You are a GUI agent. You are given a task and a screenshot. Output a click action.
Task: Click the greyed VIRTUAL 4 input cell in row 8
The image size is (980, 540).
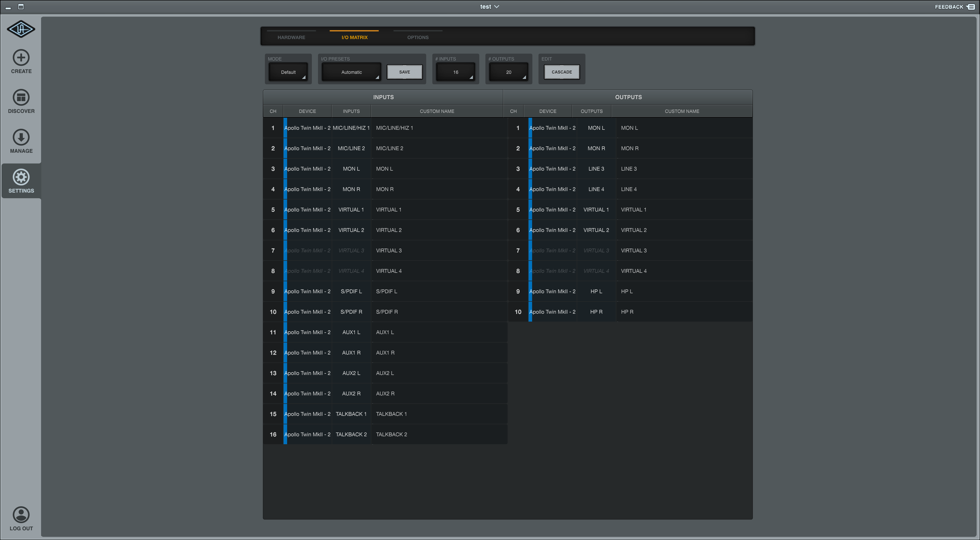(351, 271)
